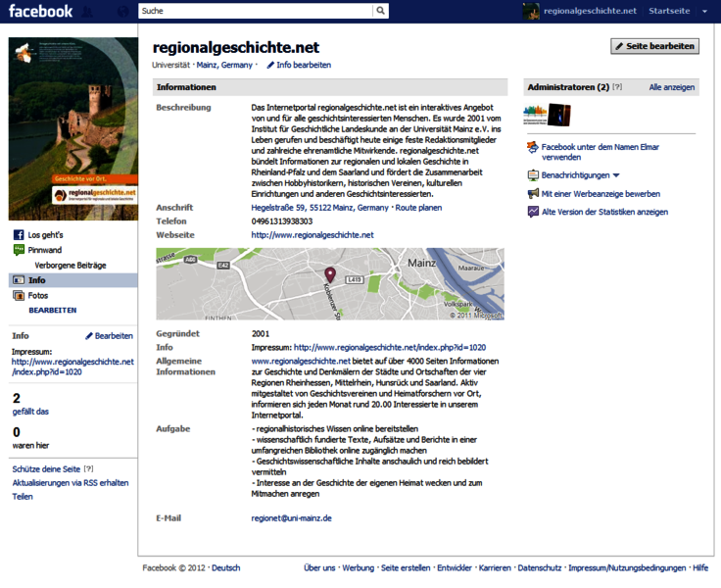
Task: Click Seite erstellen in the footer
Action: click(x=406, y=568)
